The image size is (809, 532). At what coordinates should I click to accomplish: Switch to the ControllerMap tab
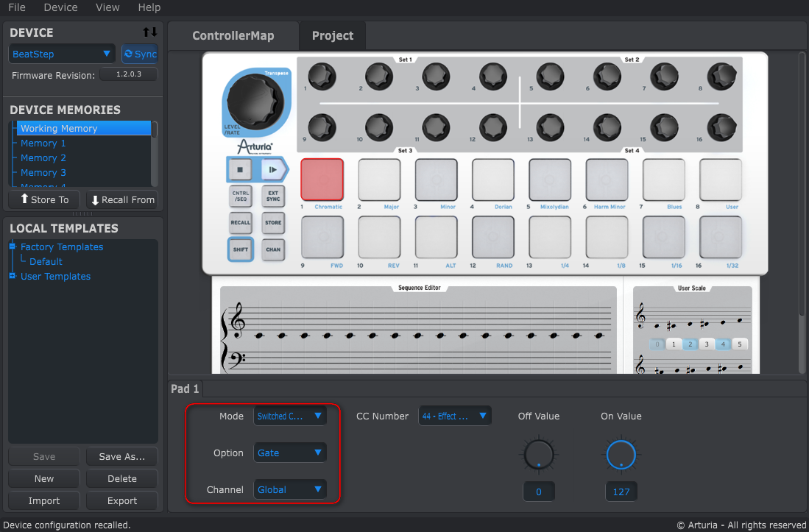233,35
